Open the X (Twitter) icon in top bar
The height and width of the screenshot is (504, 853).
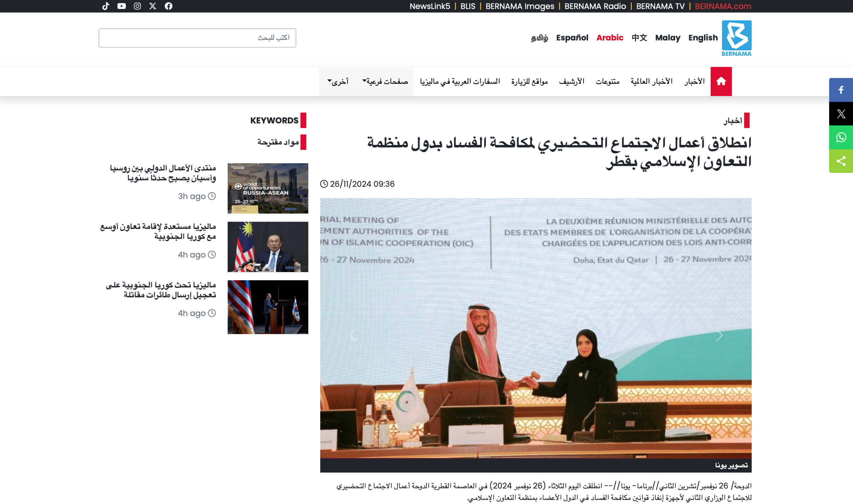coord(153,6)
